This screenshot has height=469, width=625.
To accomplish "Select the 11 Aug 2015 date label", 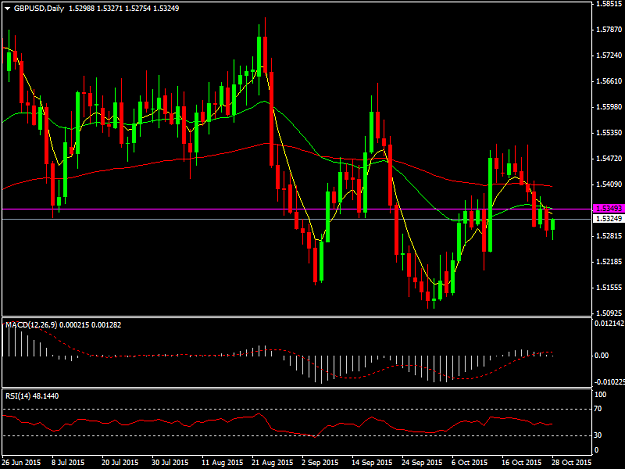I will pyautogui.click(x=222, y=462).
